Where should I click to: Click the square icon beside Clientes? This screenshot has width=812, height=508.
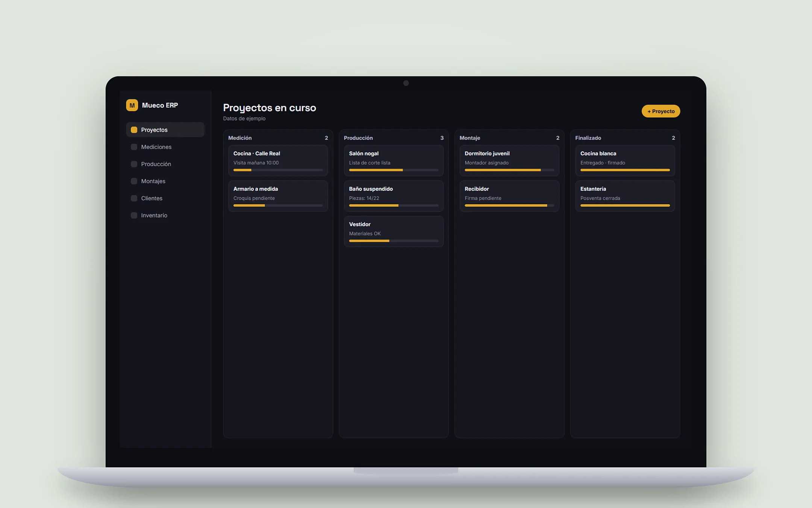[134, 198]
